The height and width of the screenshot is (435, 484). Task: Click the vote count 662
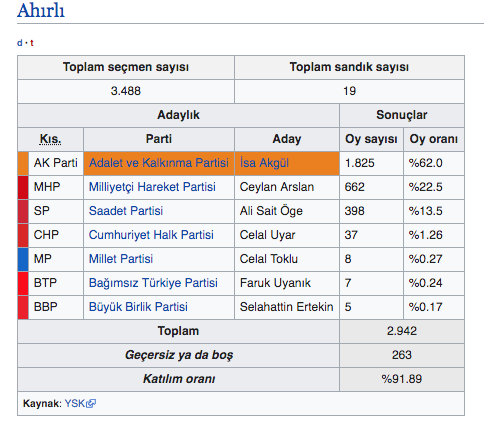354,187
